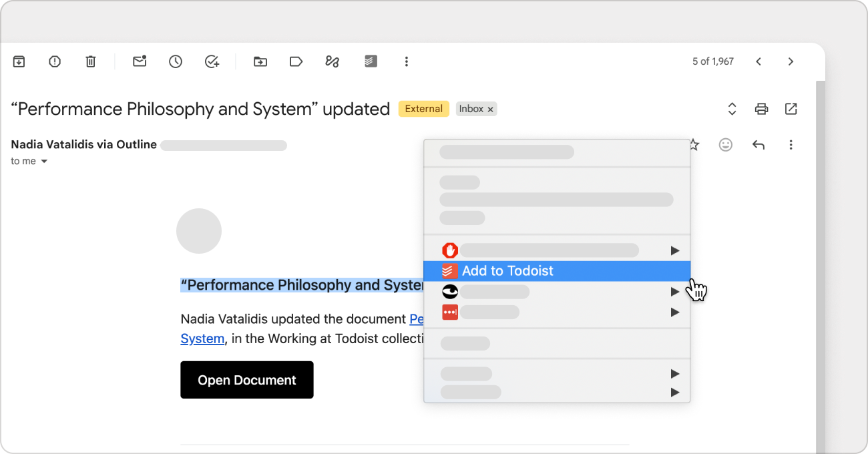Open the red stop-hand extension submenu

[557, 250]
